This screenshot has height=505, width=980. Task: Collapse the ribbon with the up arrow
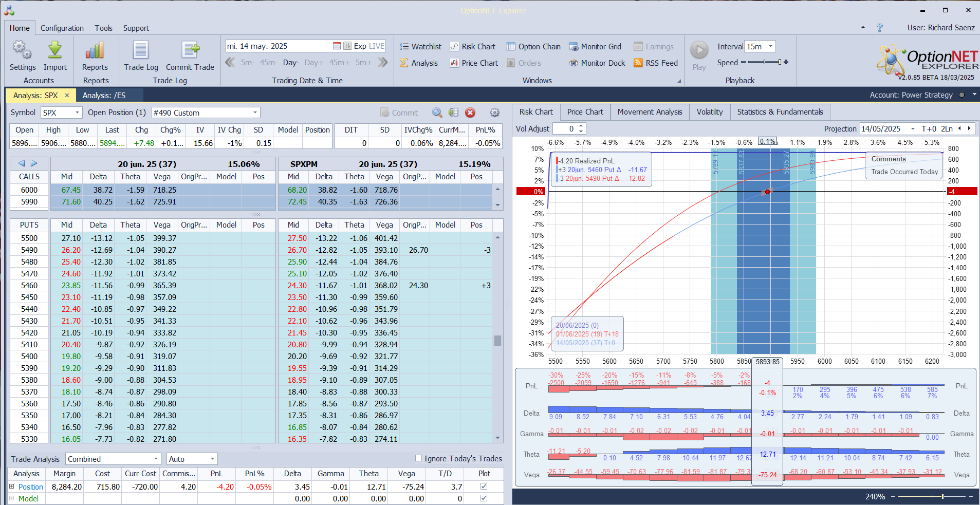coord(863,28)
